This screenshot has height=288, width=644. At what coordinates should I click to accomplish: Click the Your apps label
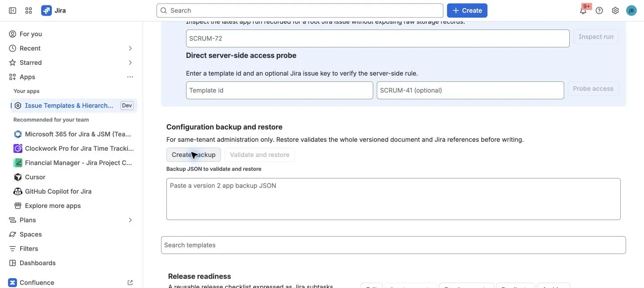(x=26, y=91)
